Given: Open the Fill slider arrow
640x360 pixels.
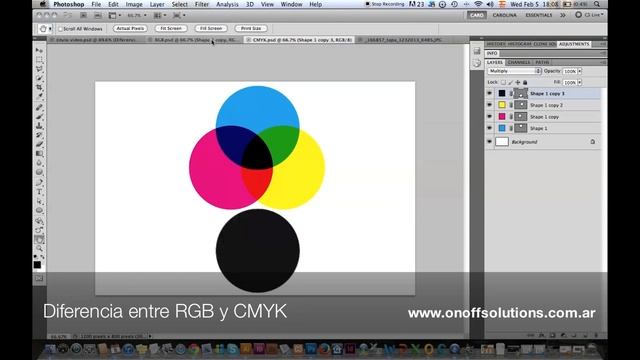Looking at the screenshot, I should click(580, 82).
